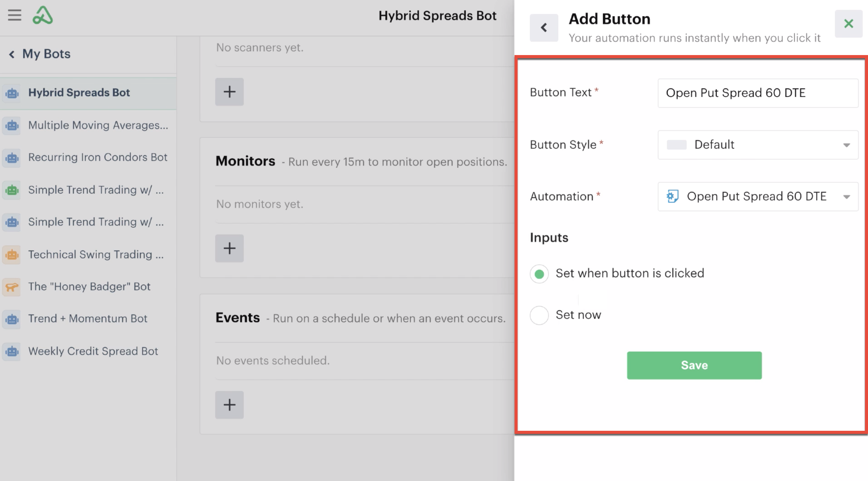
Task: Click the Monitors section heading
Action: tap(245, 161)
